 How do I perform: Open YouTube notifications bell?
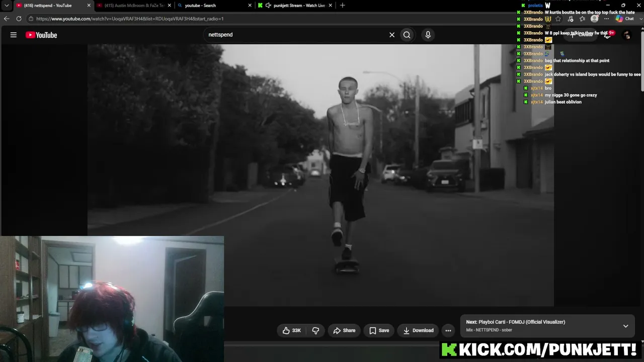coord(607,35)
